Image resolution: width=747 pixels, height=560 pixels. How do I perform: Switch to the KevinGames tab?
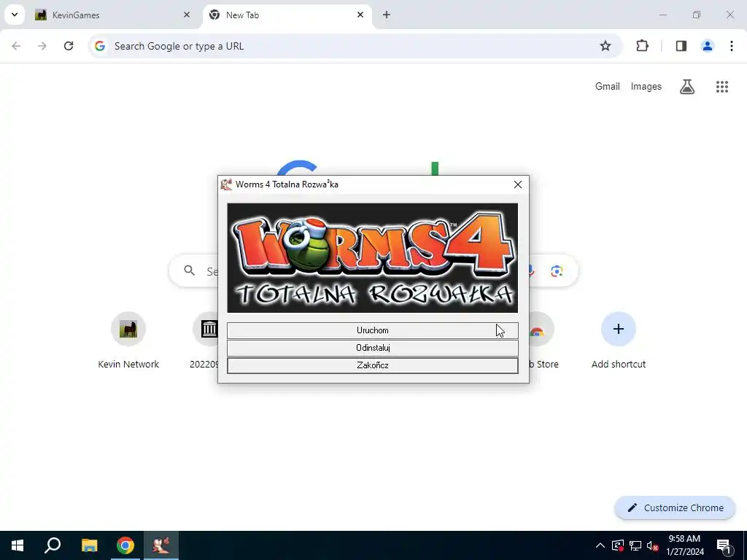(113, 15)
